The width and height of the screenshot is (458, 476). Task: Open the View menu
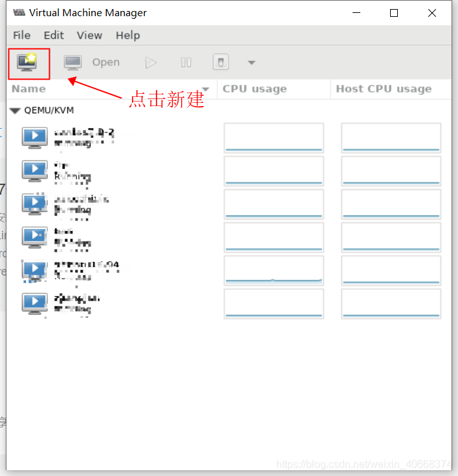pos(89,35)
